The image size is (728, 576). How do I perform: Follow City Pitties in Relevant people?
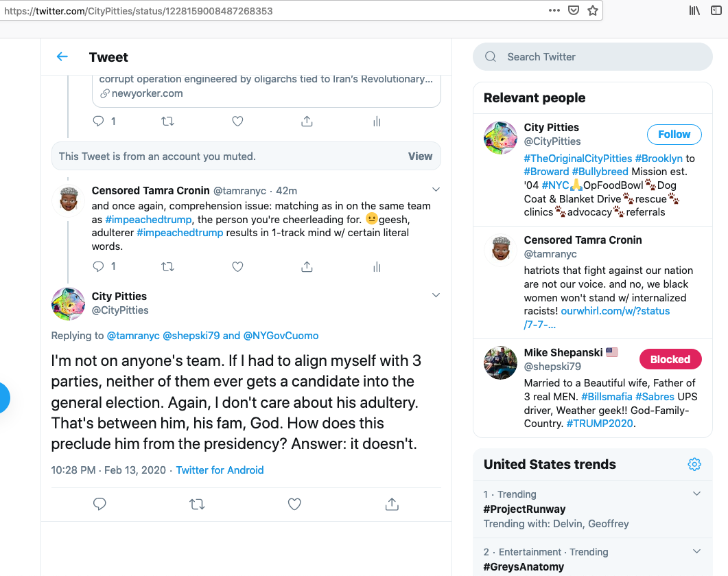click(x=674, y=135)
